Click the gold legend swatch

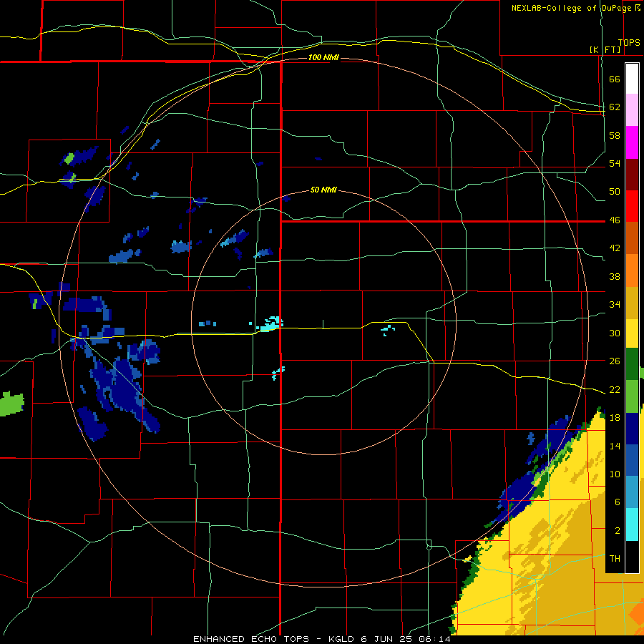pos(632,303)
